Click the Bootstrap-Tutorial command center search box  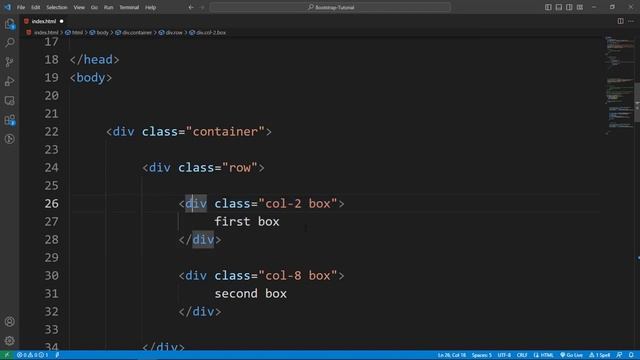point(330,7)
